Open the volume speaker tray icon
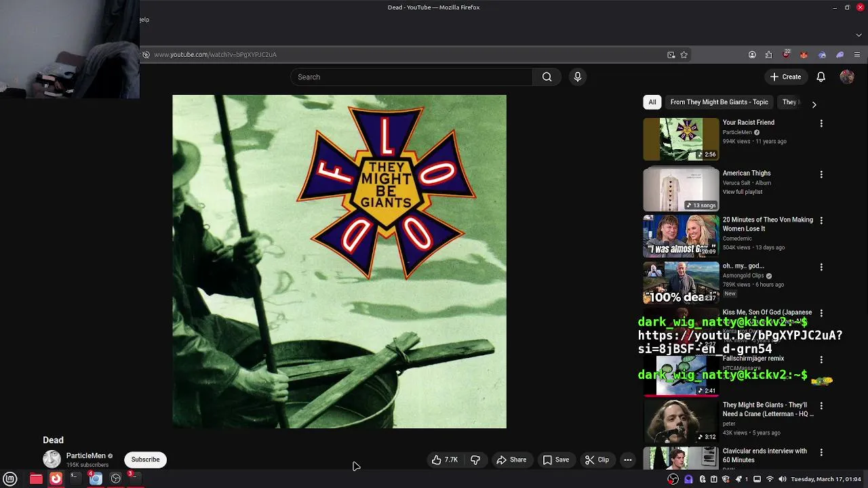This screenshot has width=868, height=488. pyautogui.click(x=782, y=479)
